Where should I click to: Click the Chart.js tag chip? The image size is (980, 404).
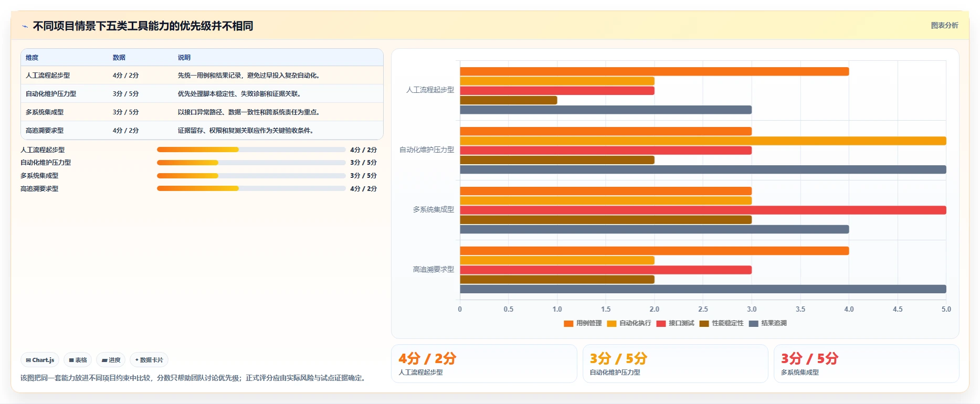pos(40,360)
